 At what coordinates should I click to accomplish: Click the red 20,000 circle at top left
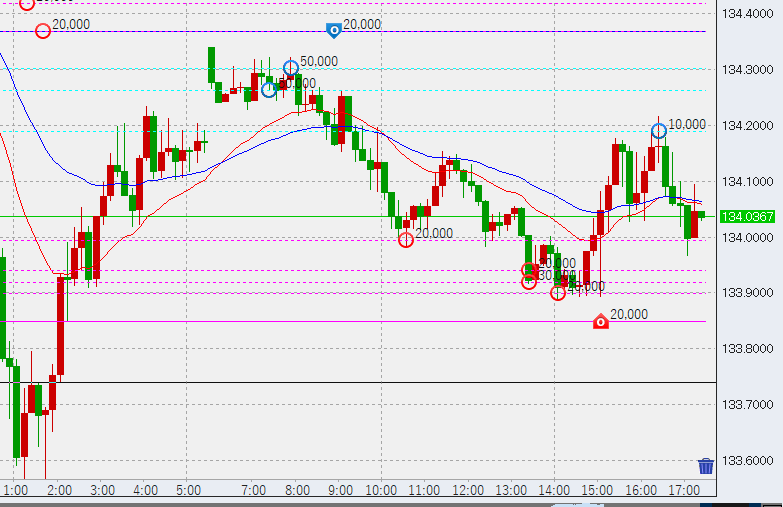[x=43, y=31]
